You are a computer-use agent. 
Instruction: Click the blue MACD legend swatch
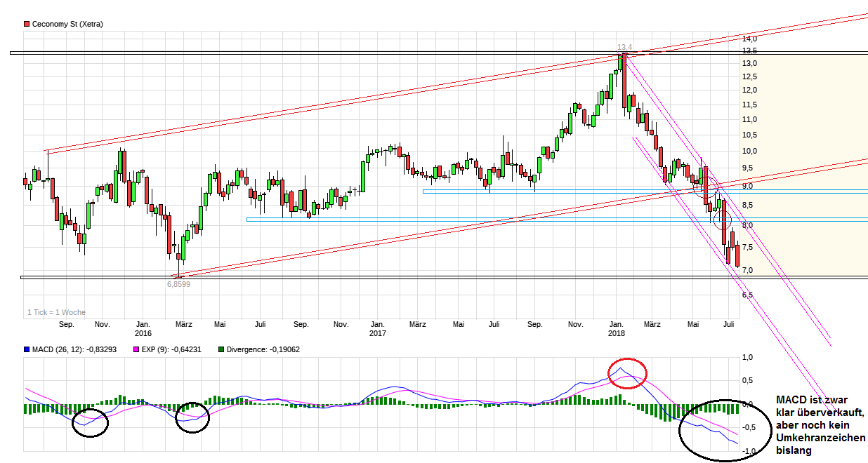pos(27,349)
